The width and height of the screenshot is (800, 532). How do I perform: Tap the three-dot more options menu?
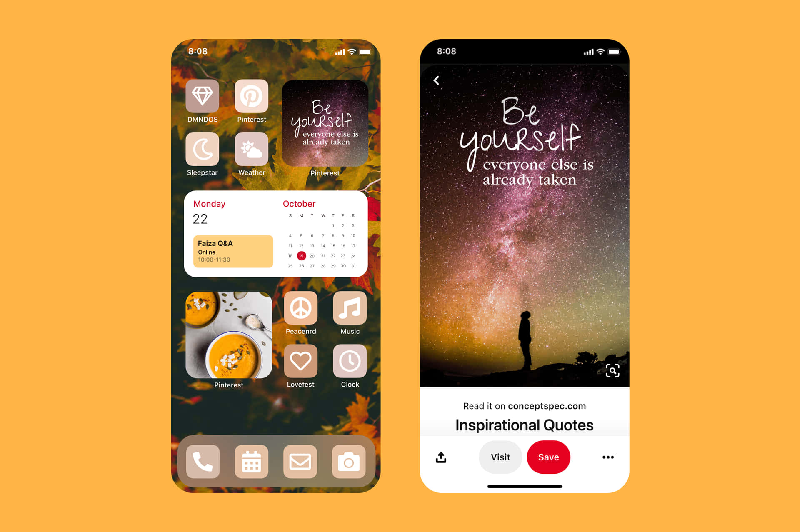(608, 456)
